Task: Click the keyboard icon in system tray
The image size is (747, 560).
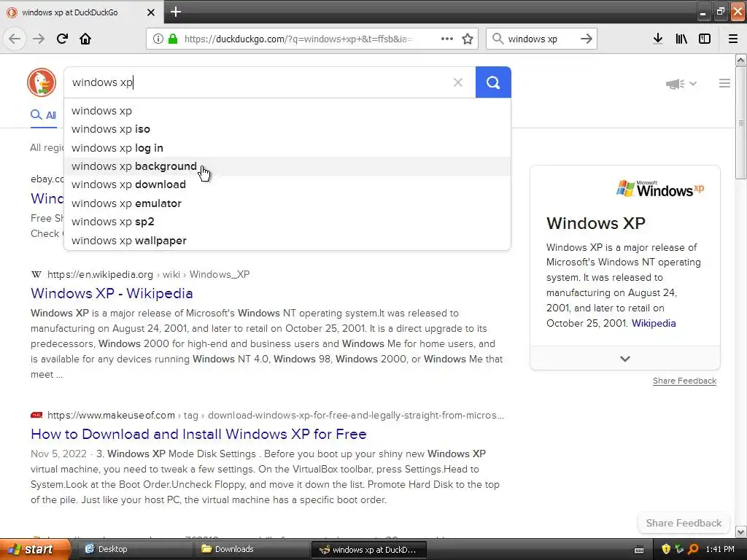Action: tap(639, 550)
